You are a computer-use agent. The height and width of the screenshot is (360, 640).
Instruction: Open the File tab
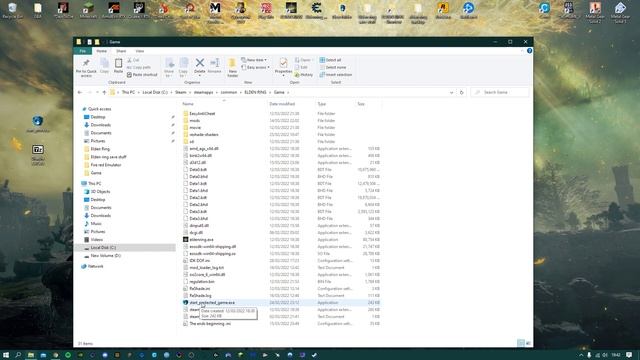point(82,51)
